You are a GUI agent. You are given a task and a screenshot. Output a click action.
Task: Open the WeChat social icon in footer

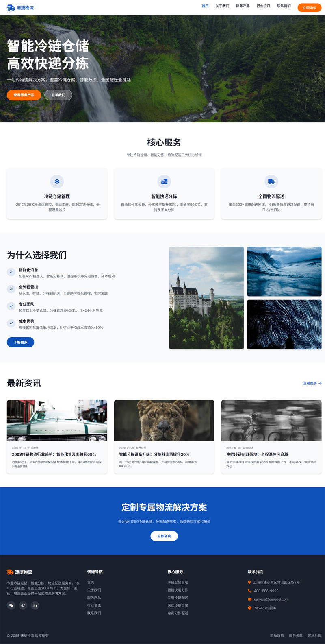pos(11,605)
